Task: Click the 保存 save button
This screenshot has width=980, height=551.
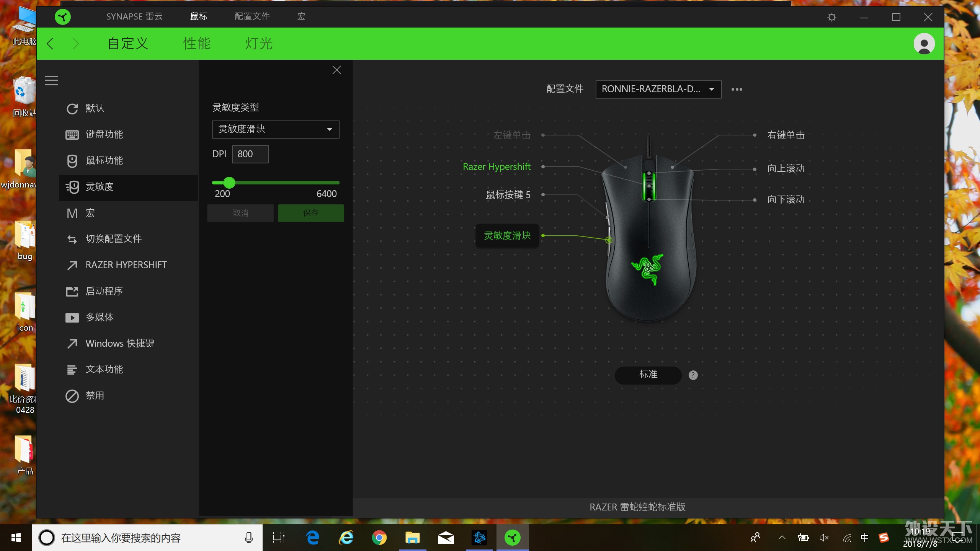Action: 311,213
